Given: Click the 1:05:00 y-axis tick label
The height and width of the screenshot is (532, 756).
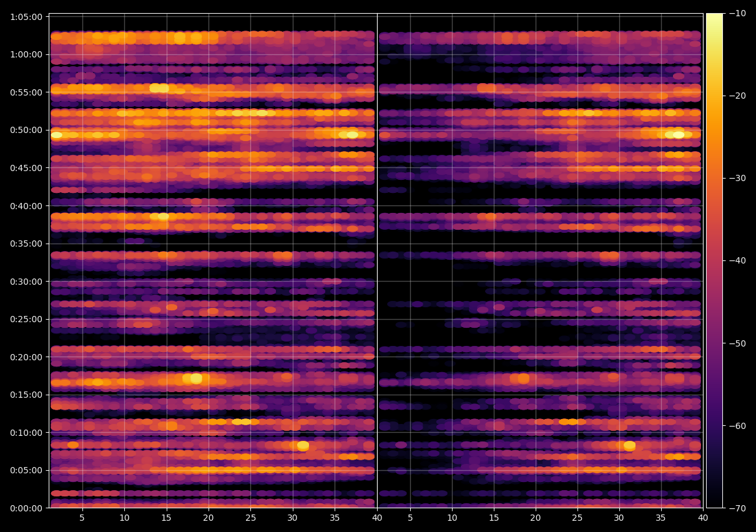Looking at the screenshot, I should 26,17.
